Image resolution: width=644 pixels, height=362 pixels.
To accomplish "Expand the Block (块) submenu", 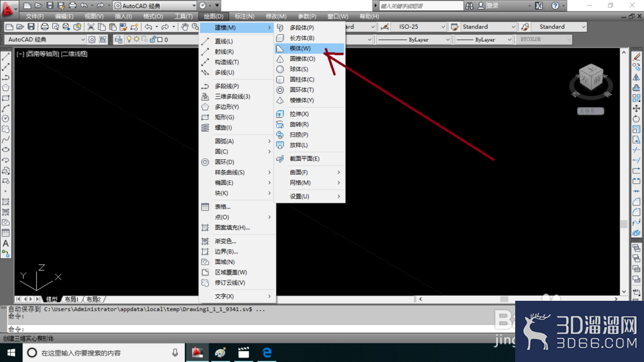I will pyautogui.click(x=237, y=193).
